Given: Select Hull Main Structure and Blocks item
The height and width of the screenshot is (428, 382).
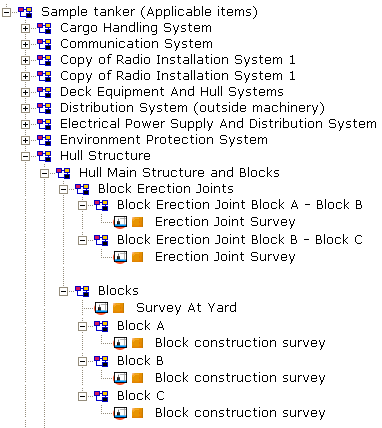Looking at the screenshot, I should tap(179, 173).
